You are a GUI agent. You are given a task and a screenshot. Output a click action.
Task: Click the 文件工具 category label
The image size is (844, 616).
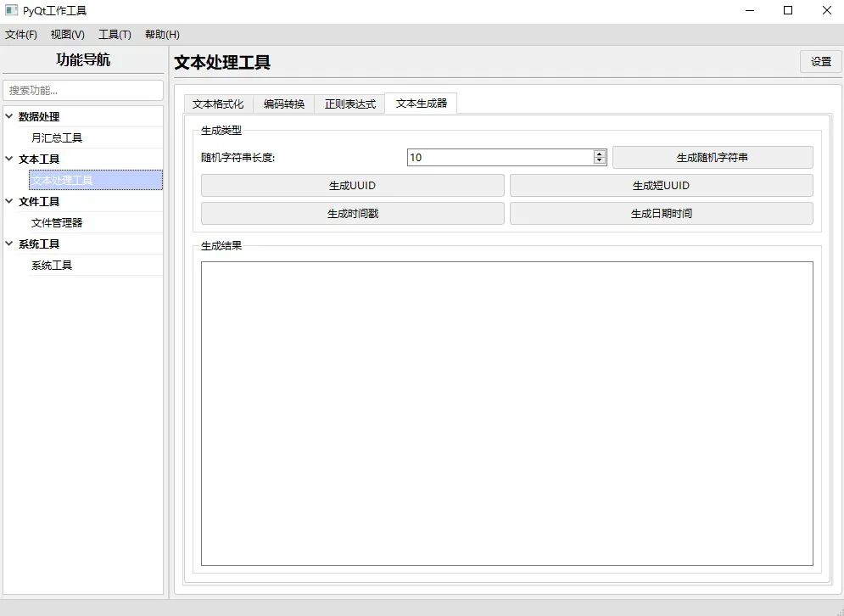pos(39,201)
